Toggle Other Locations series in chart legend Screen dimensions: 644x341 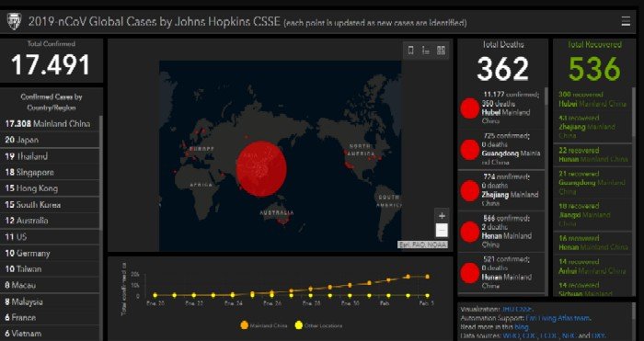click(x=318, y=325)
